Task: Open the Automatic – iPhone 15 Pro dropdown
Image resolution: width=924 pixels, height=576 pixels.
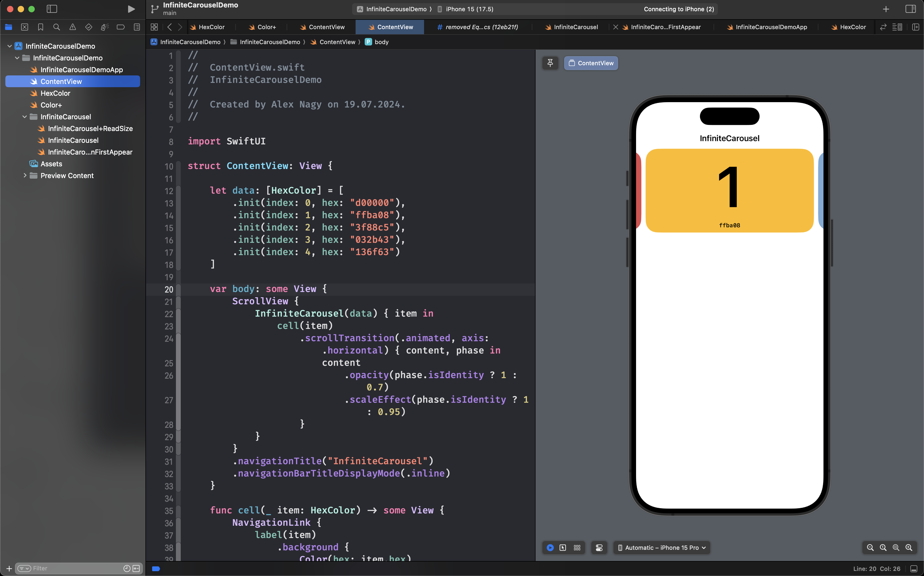Action: click(x=661, y=547)
